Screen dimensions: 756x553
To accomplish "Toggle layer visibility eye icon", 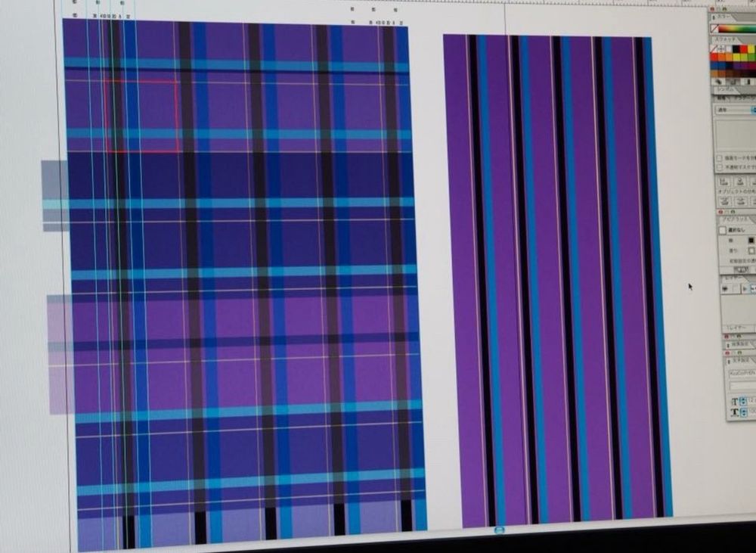I will pos(725,288).
